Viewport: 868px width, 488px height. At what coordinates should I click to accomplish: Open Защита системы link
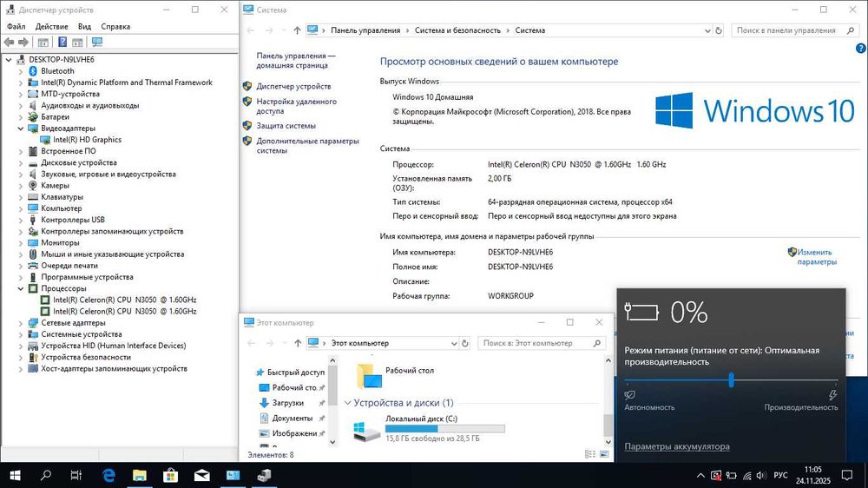286,126
